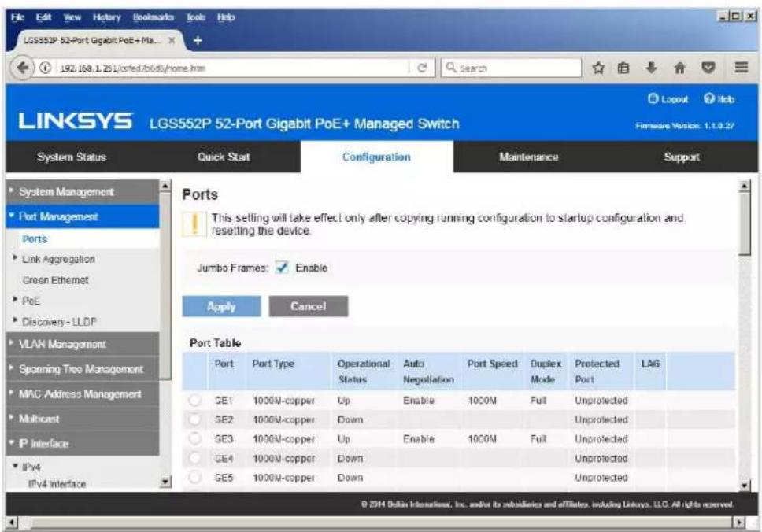The image size is (762, 532).
Task: Expand the VLAN Management section
Action: tap(82, 344)
